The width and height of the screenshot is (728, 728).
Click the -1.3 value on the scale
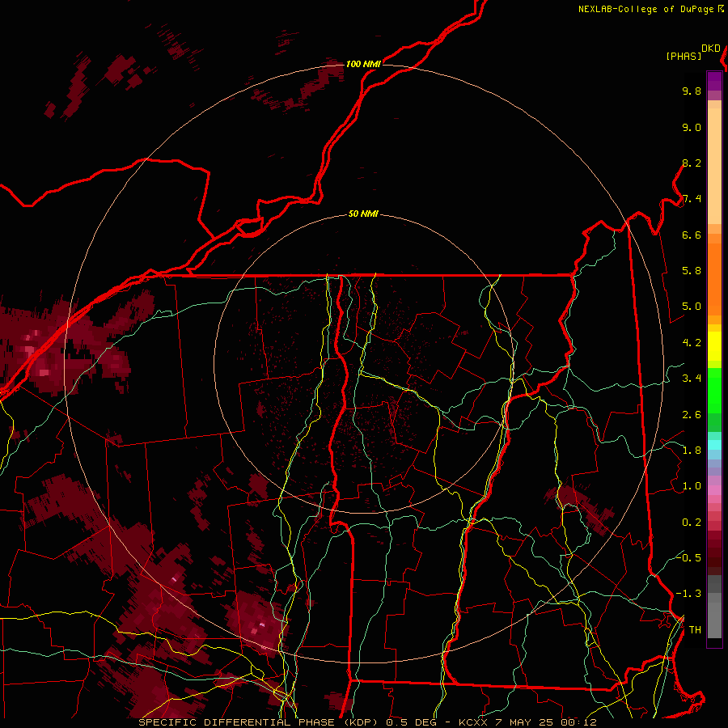[689, 594]
